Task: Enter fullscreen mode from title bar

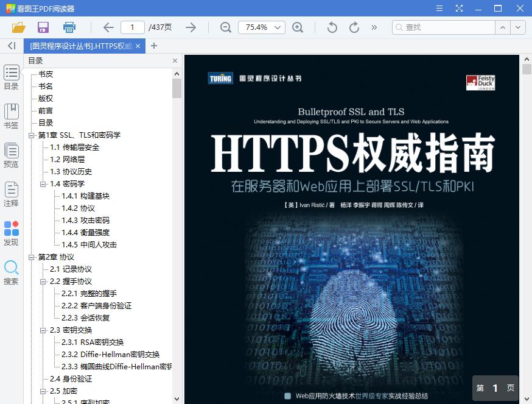Action: (459, 8)
